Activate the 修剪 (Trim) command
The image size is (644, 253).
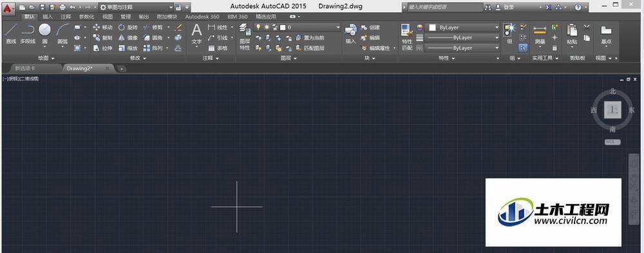coord(153,28)
